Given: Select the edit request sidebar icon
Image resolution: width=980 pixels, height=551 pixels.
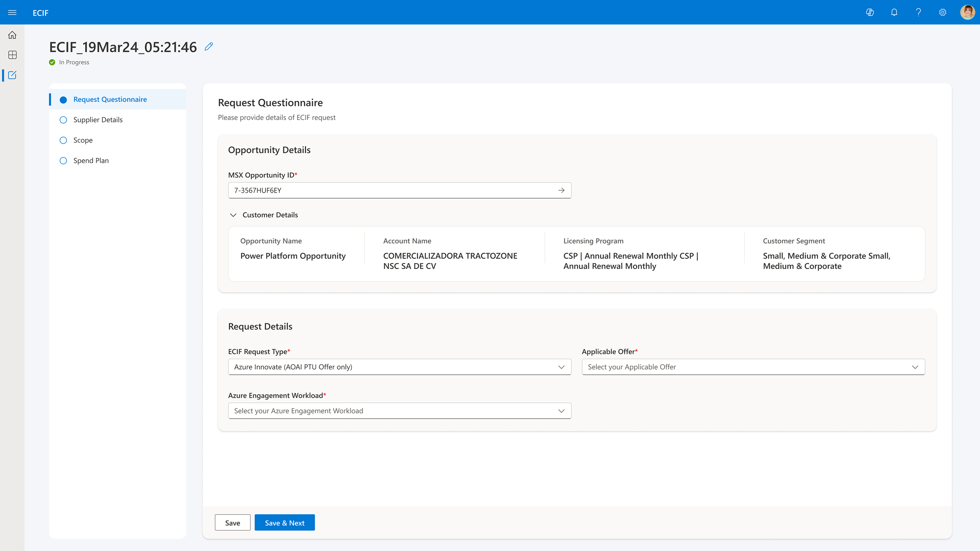Looking at the screenshot, I should click(x=12, y=75).
